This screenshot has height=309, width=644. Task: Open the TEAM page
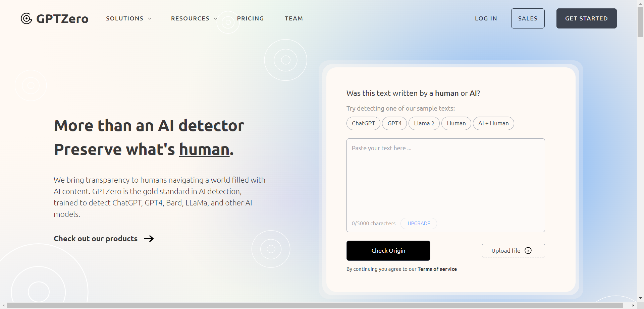coord(294,18)
